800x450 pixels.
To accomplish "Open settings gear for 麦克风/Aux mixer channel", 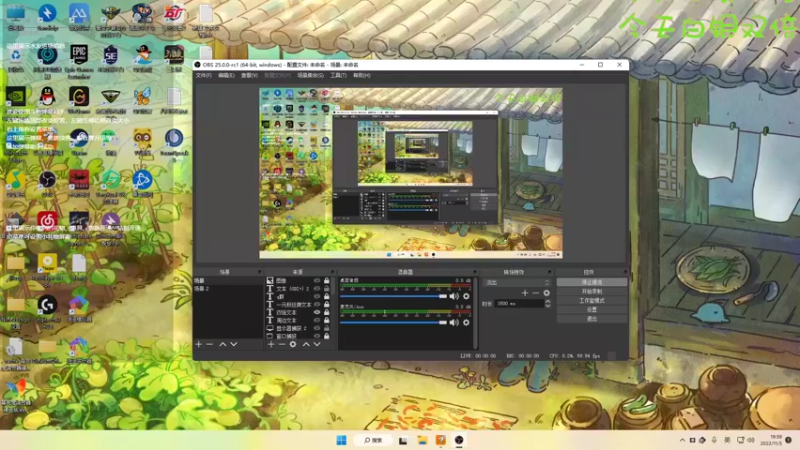I will [x=466, y=322].
